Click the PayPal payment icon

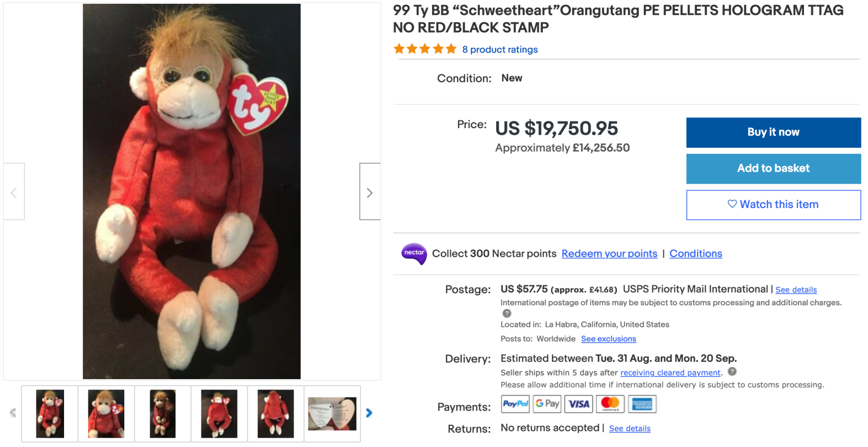pyautogui.click(x=515, y=404)
